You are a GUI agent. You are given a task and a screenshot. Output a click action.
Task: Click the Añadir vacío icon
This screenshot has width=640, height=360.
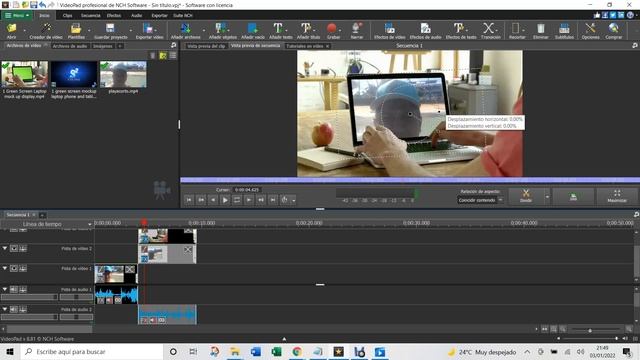pyautogui.click(x=252, y=28)
